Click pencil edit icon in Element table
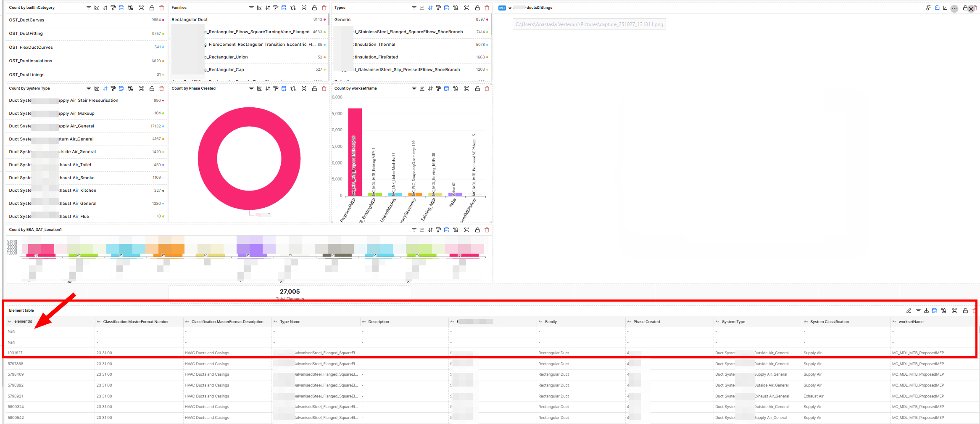Screen dimensions: 980x424 coord(909,310)
